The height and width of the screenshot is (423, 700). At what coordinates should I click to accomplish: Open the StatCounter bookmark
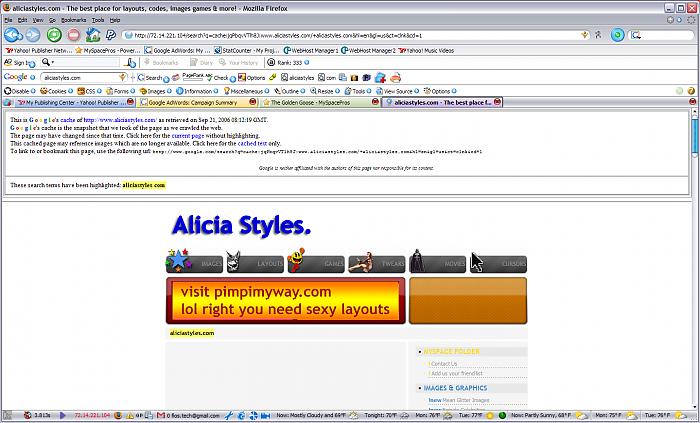[x=247, y=50]
